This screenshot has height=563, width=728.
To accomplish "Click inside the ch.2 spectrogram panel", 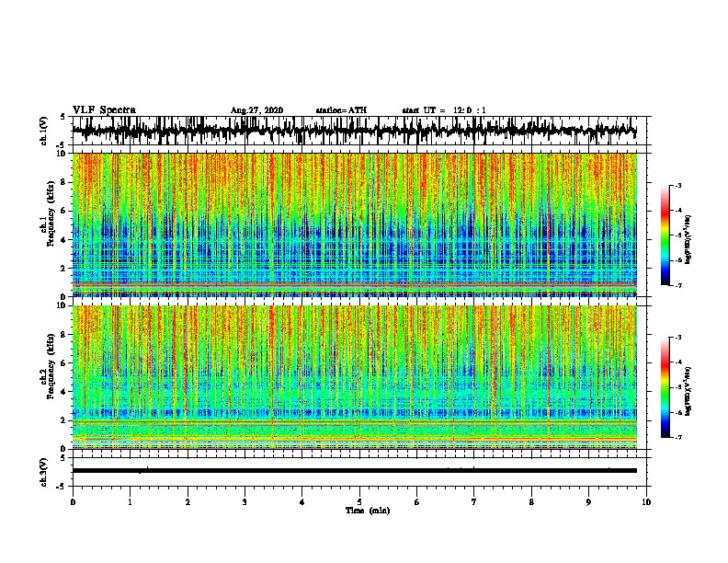I will click(354, 377).
